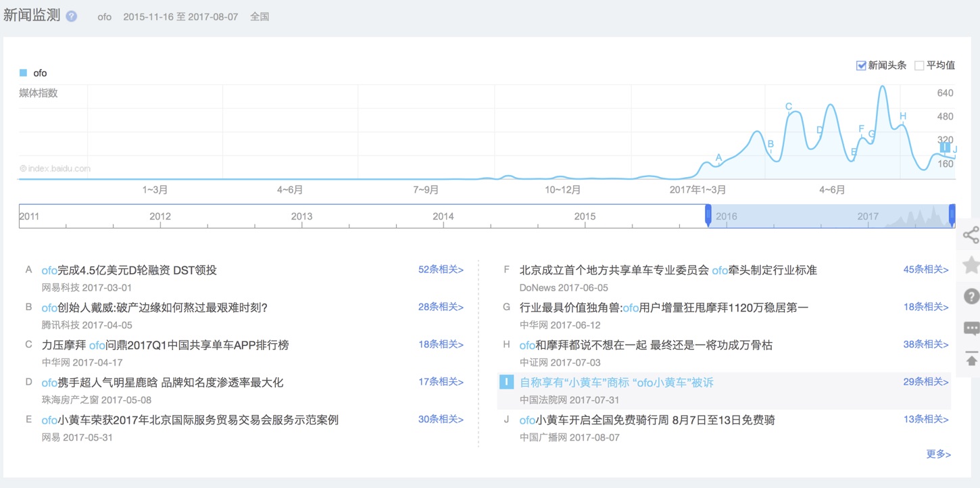Click the share icon in side toolbar
This screenshot has width=980, height=488.
coord(971,235)
